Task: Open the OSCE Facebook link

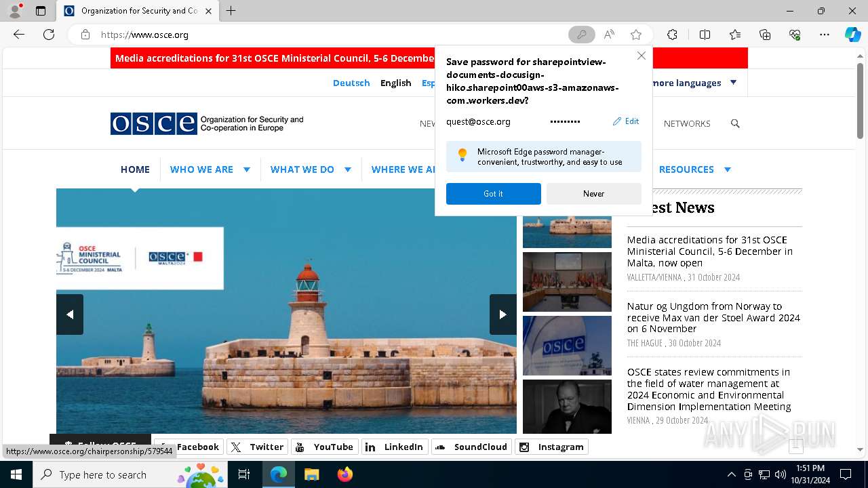Action: coord(189,447)
